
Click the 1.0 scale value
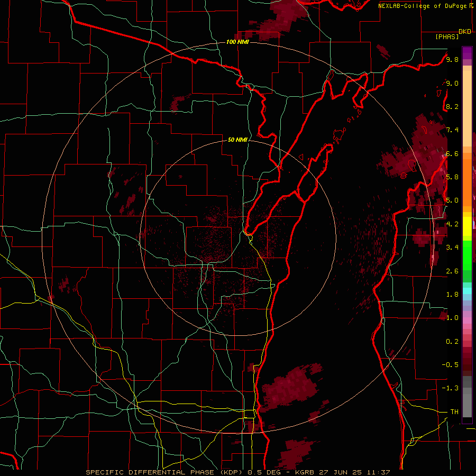click(x=452, y=318)
